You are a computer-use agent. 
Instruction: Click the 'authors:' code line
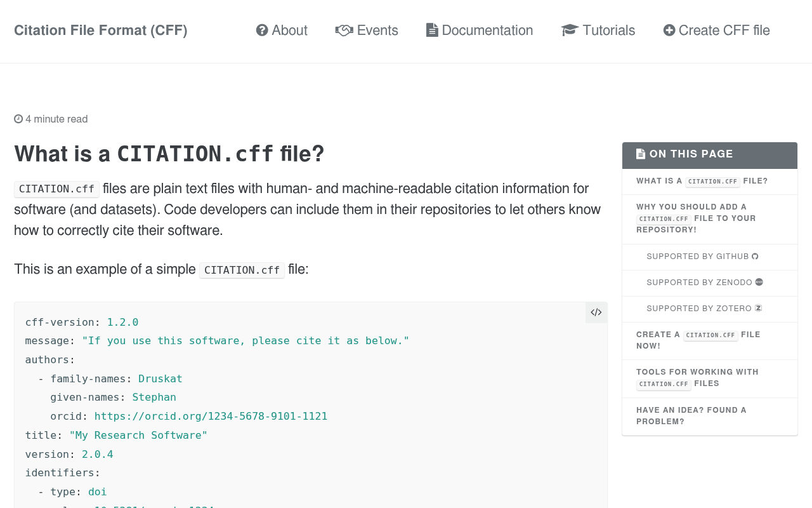(x=50, y=360)
